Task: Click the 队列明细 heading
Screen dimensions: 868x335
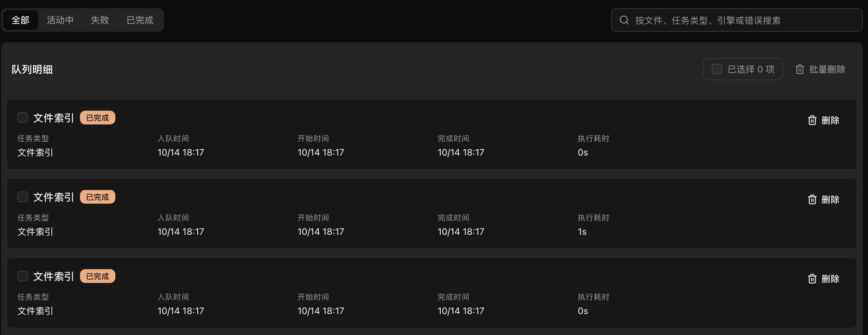Action: pyautogui.click(x=32, y=69)
